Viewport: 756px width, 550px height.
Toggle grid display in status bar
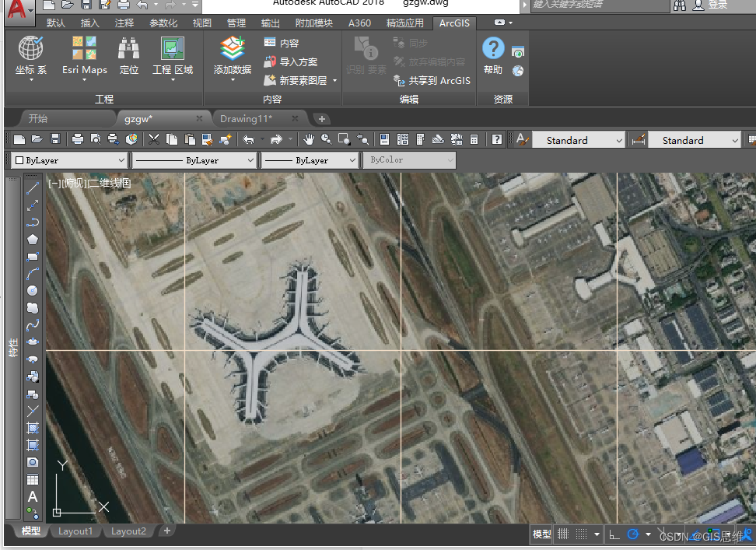(563, 534)
